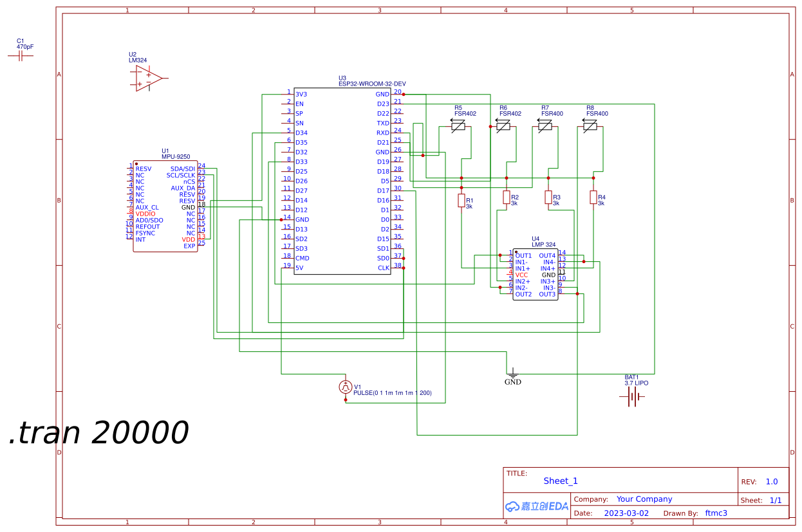Click the Your Company name field
Image resolution: width=802 pixels, height=532 pixels.
pos(644,499)
